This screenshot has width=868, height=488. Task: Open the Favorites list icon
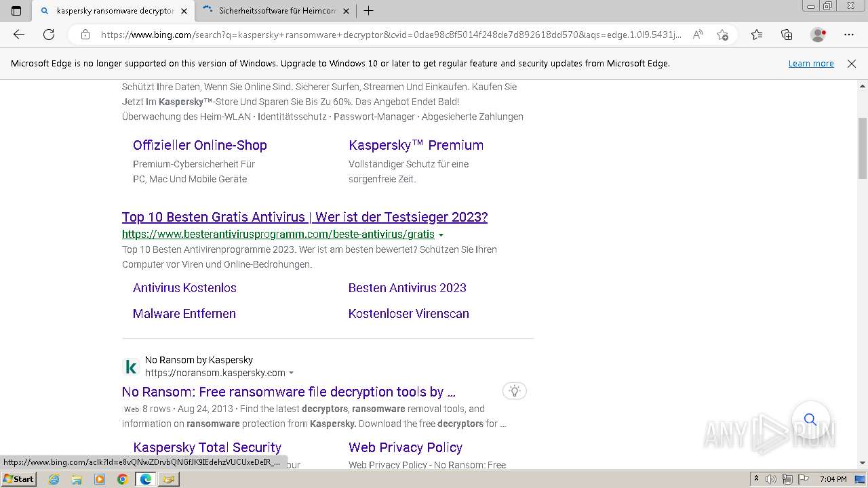point(757,35)
